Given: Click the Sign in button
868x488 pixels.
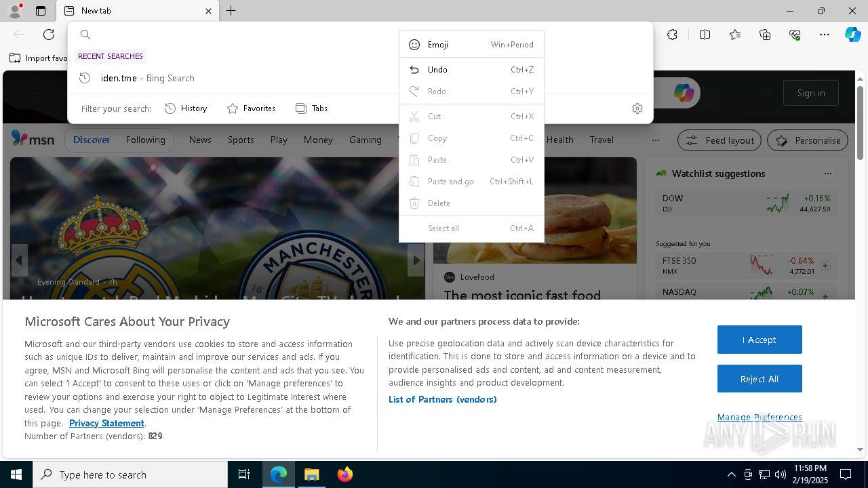Looking at the screenshot, I should (x=811, y=93).
